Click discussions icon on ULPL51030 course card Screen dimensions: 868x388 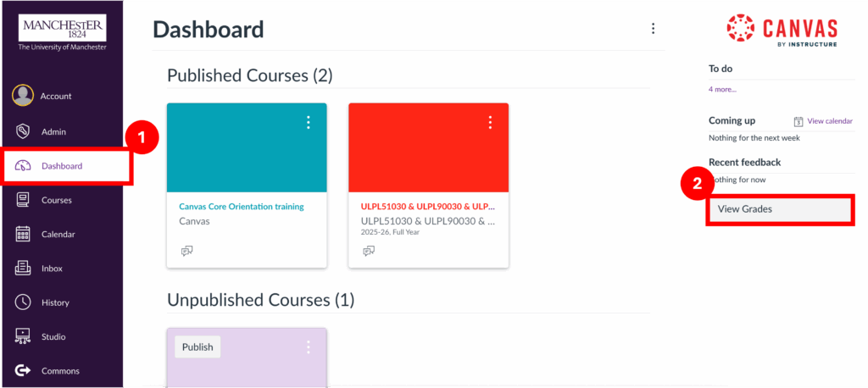[369, 251]
